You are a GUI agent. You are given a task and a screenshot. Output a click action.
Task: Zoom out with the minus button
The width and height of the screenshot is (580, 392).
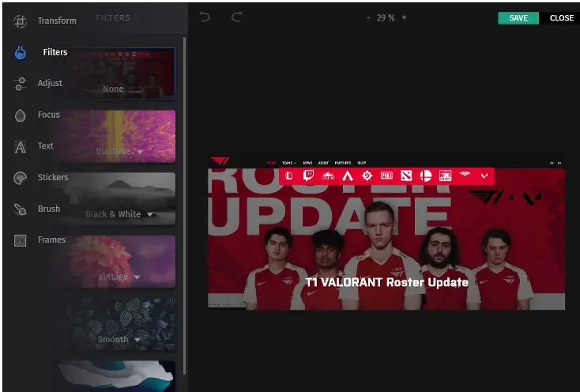368,18
